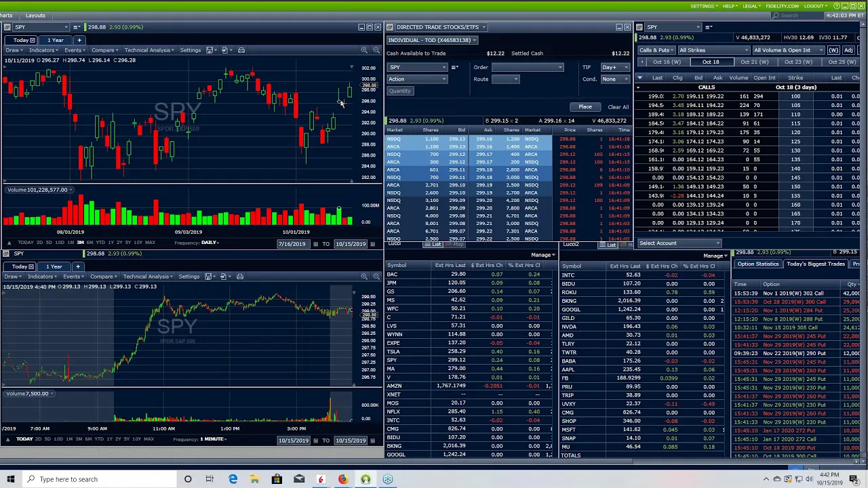Print the bottom intraday SPY chart
The width and height of the screenshot is (868, 488).
tap(239, 277)
